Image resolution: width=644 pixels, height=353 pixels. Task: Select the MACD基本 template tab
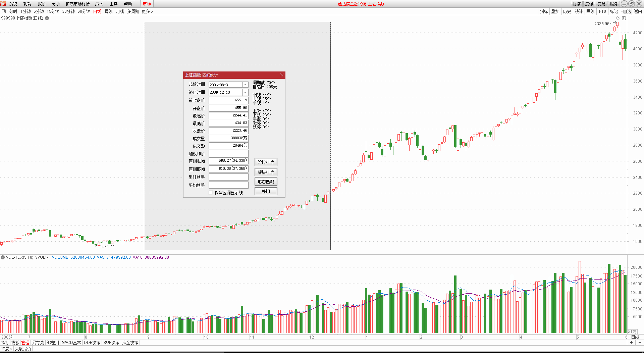click(x=71, y=343)
